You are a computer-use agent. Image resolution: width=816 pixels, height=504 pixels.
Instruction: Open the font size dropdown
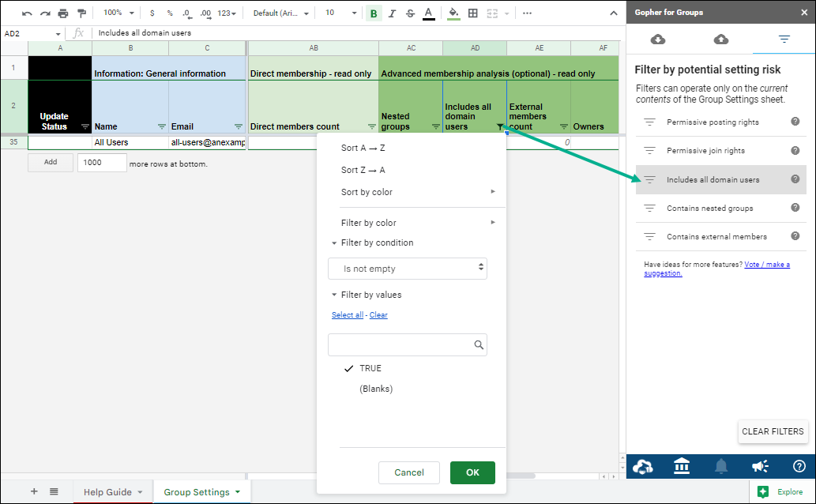[x=341, y=13]
